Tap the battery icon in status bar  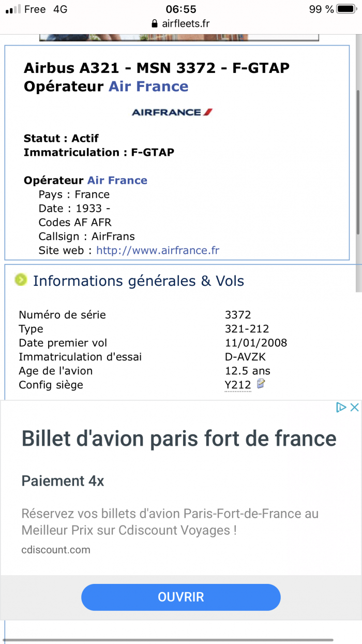(346, 9)
